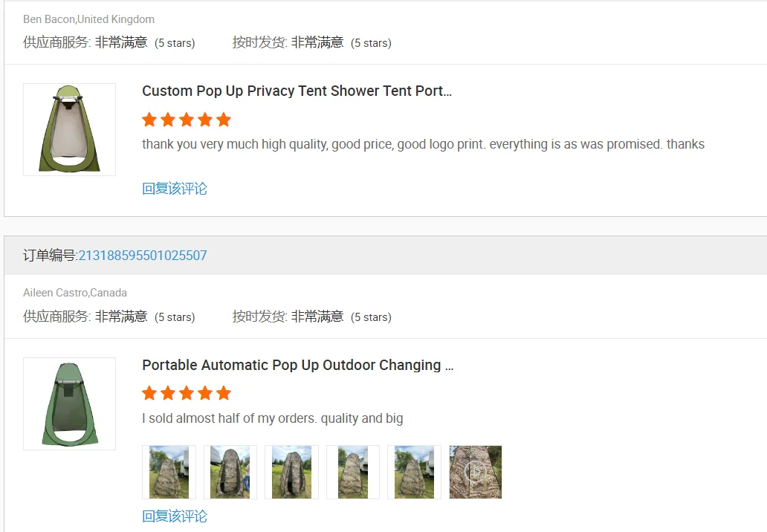Click star rating on Aileen Castro's review
Viewport: 767px width, 532px height.
click(187, 393)
